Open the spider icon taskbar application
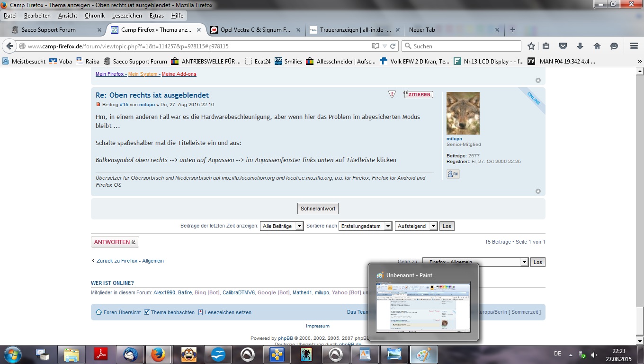 (306, 354)
